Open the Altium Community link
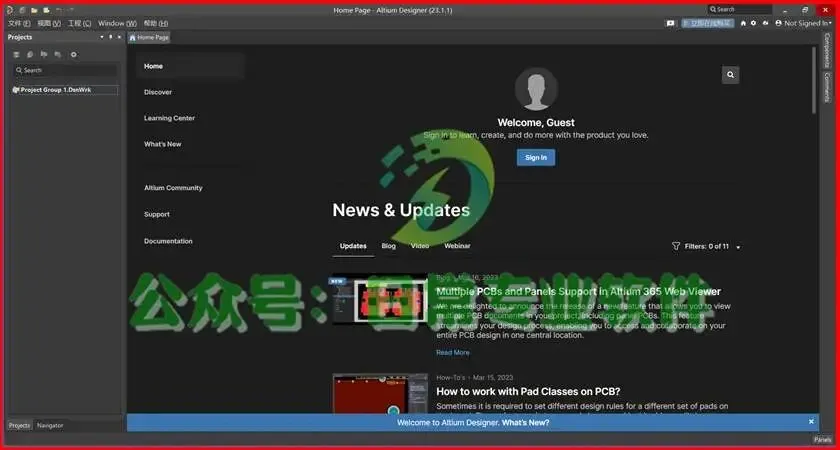This screenshot has width=840, height=450. coord(173,188)
